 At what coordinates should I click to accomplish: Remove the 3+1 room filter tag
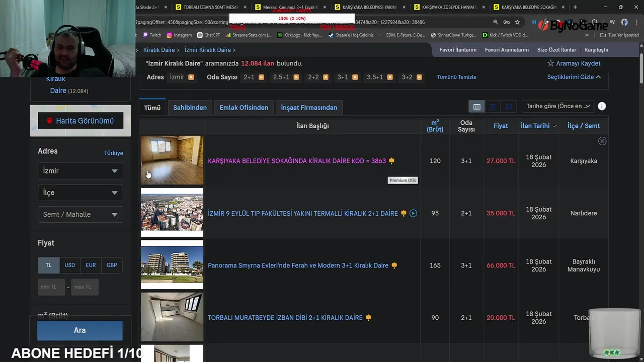[x=355, y=77]
